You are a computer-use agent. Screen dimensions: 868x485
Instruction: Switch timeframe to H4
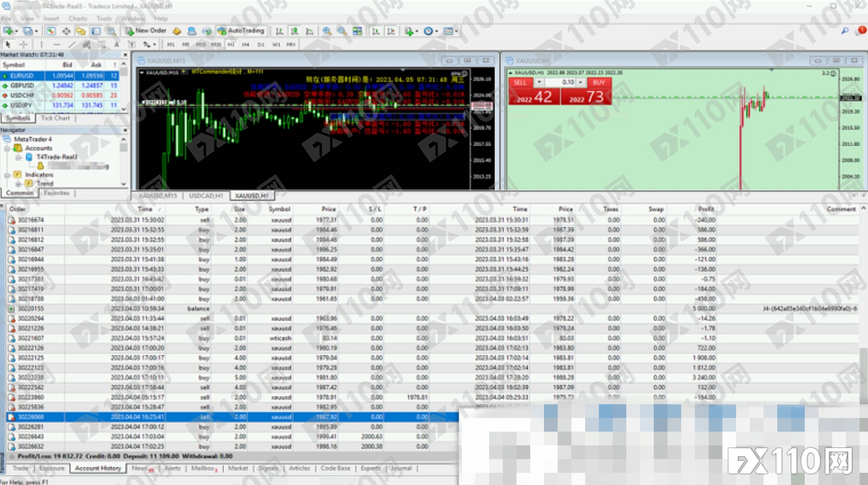click(245, 45)
